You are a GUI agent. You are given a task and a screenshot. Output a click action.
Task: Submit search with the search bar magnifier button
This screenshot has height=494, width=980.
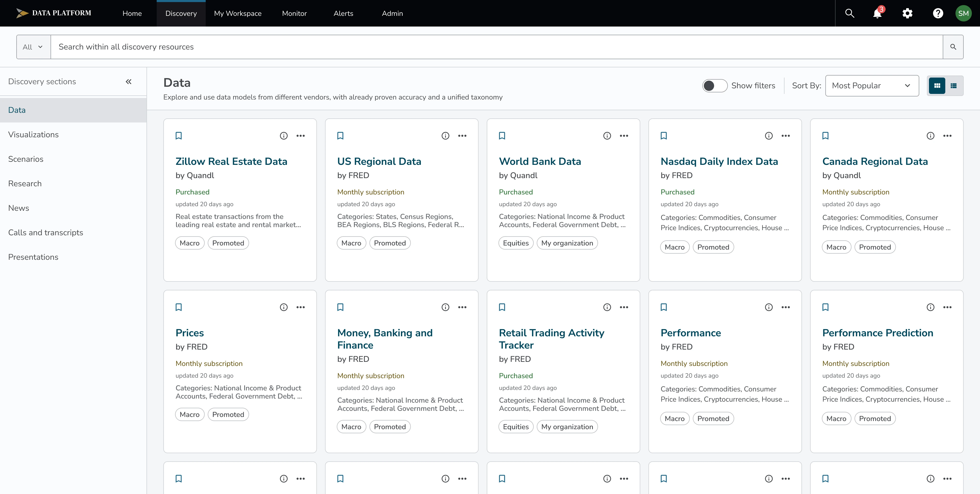click(x=953, y=47)
